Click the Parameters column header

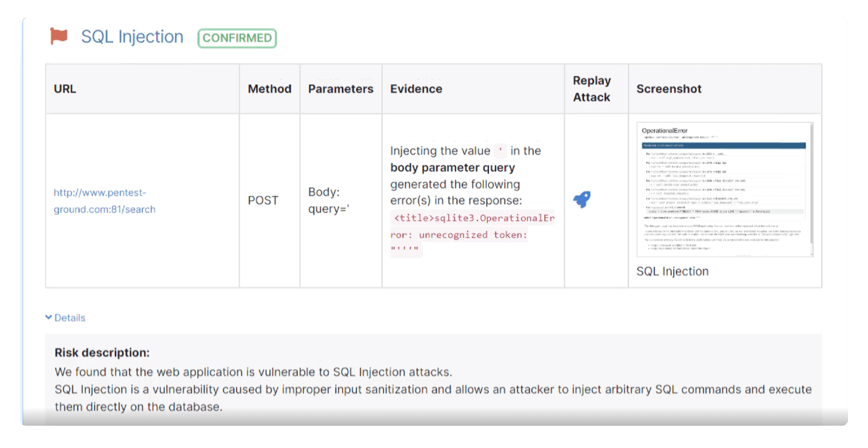tap(340, 89)
